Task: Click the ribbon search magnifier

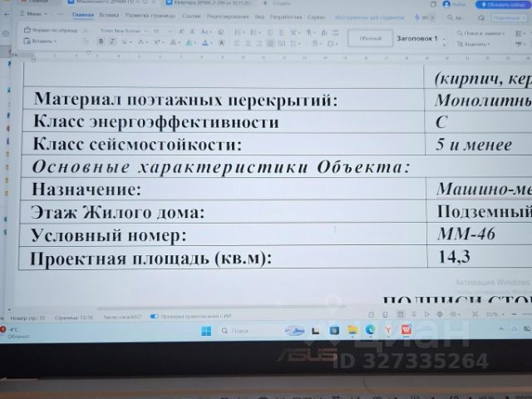Action: pyautogui.click(x=451, y=17)
